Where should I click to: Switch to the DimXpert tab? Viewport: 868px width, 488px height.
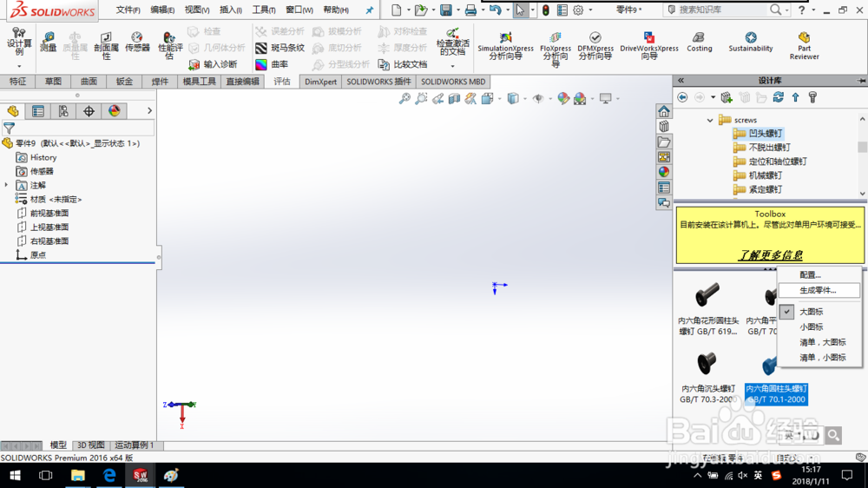pyautogui.click(x=320, y=82)
